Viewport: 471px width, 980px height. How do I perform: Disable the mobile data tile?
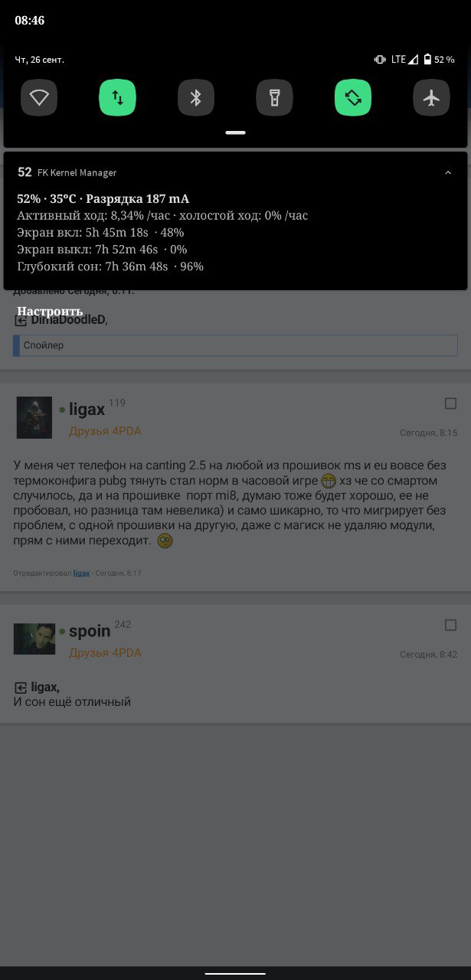117,98
